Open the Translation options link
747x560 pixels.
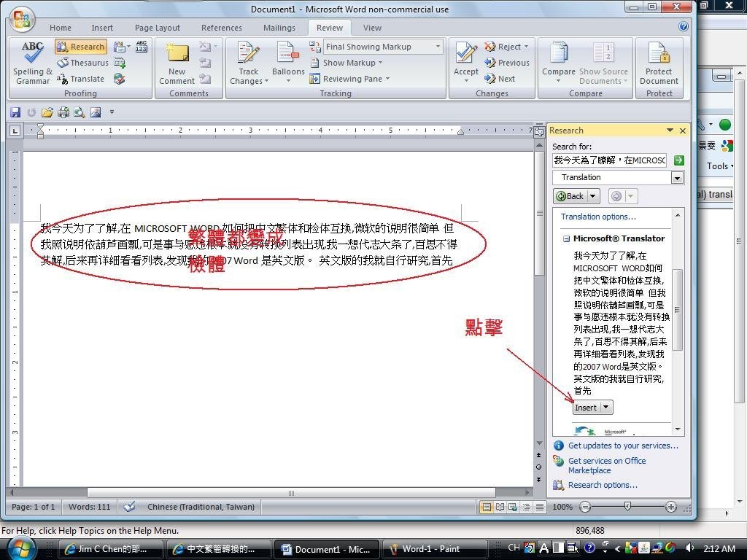[x=598, y=217]
